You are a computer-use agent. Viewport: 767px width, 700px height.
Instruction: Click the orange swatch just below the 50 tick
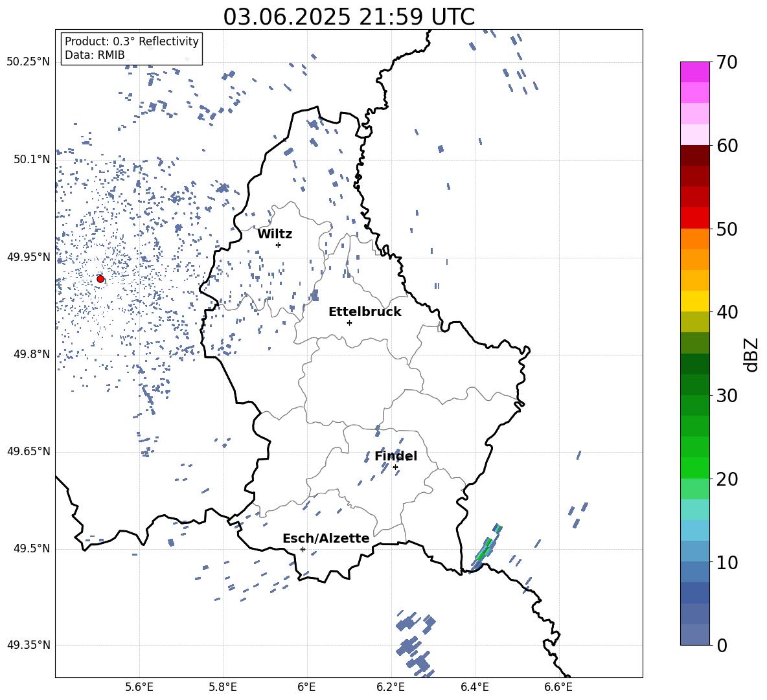coord(694,239)
